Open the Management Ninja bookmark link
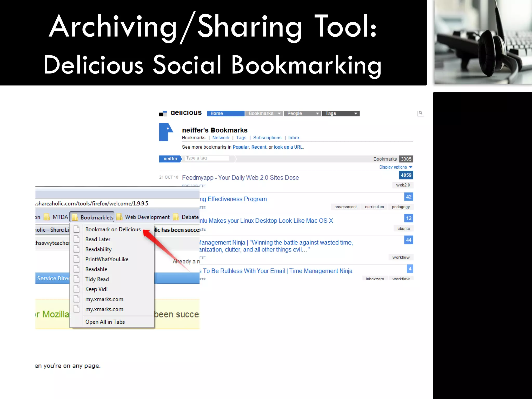 [276, 246]
